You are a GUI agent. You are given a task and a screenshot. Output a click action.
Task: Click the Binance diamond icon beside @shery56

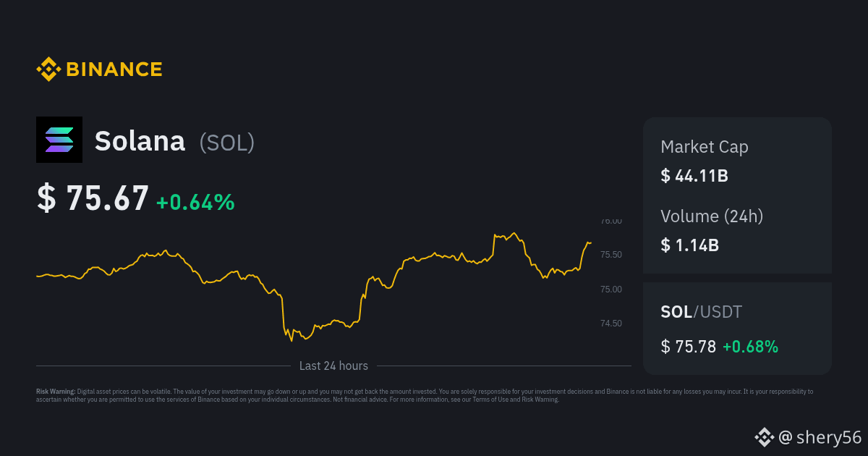pos(765,436)
